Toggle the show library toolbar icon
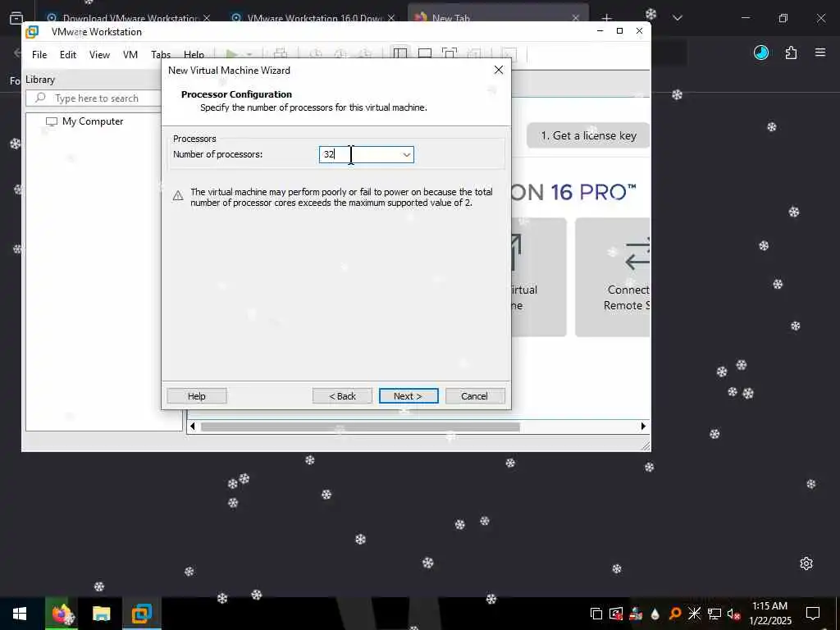Image resolution: width=840 pixels, height=630 pixels. point(400,53)
